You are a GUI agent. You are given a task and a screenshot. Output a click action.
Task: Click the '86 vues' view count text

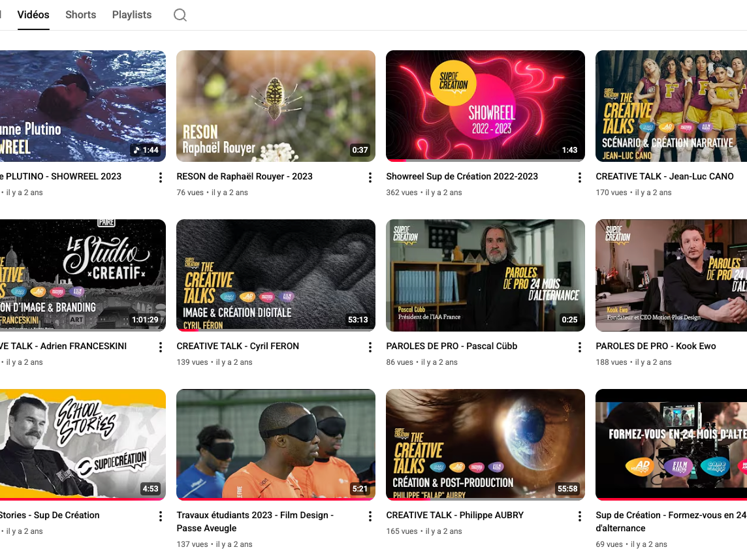(400, 362)
